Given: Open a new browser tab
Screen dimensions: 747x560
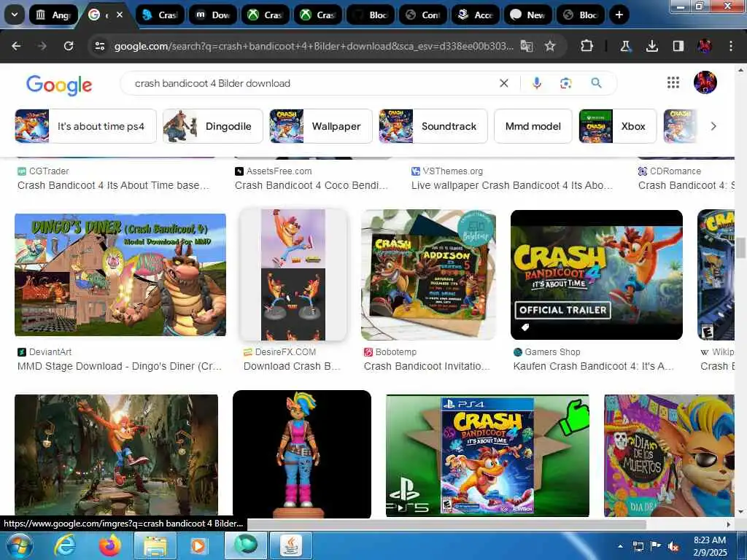Looking at the screenshot, I should click(x=619, y=15).
